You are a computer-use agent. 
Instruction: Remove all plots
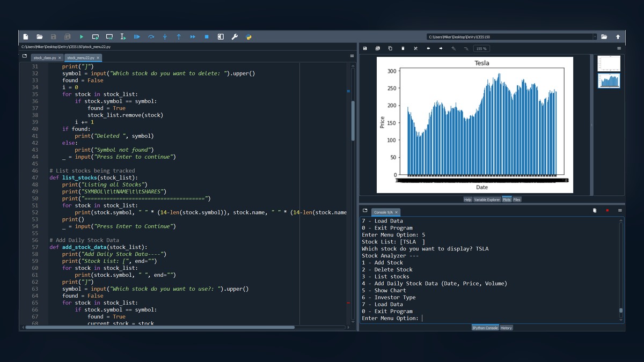click(x=415, y=48)
